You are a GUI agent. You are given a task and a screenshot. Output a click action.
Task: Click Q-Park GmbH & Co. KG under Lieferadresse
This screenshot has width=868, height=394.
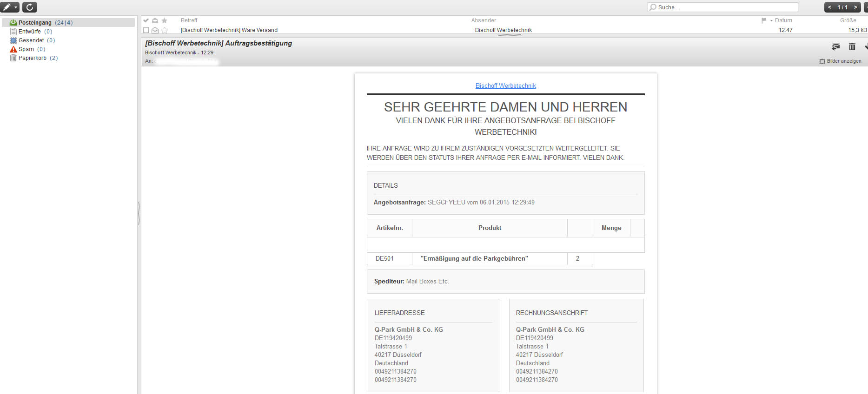(x=409, y=330)
